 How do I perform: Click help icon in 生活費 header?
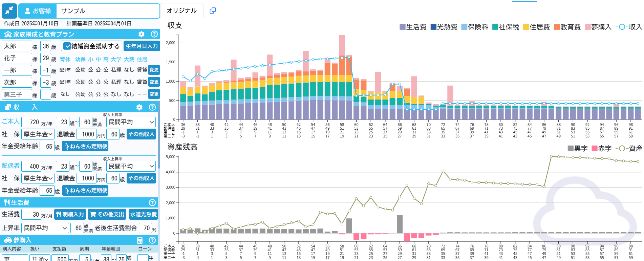coord(152,202)
